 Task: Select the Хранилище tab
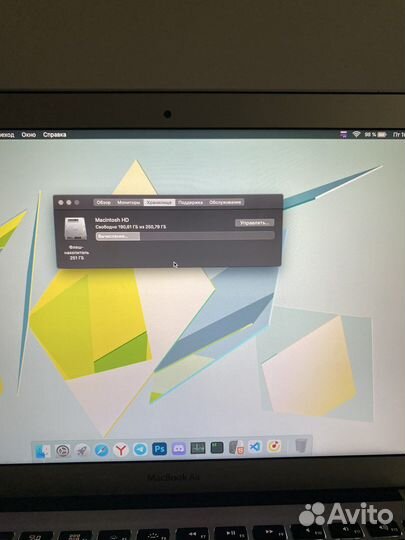coord(159,202)
